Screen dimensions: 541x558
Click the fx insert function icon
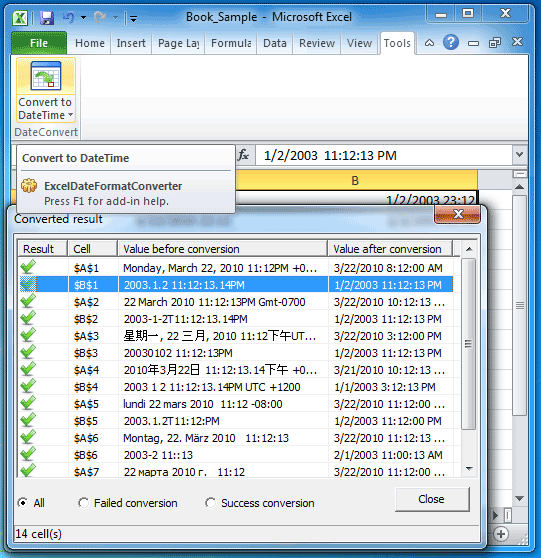[x=243, y=155]
